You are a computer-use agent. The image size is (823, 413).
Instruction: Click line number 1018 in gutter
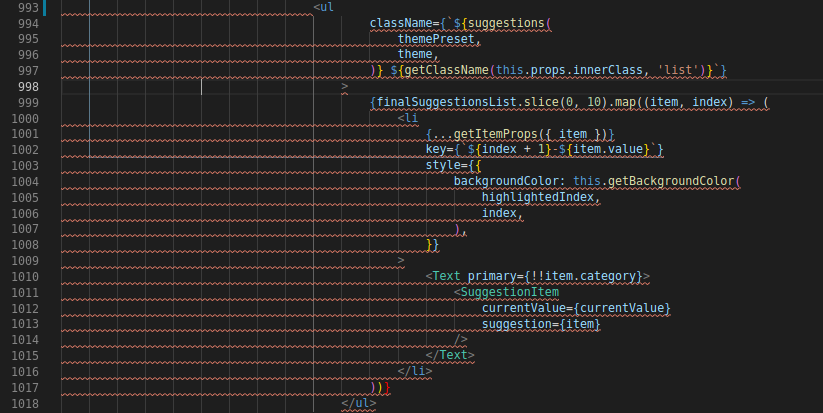coord(25,404)
